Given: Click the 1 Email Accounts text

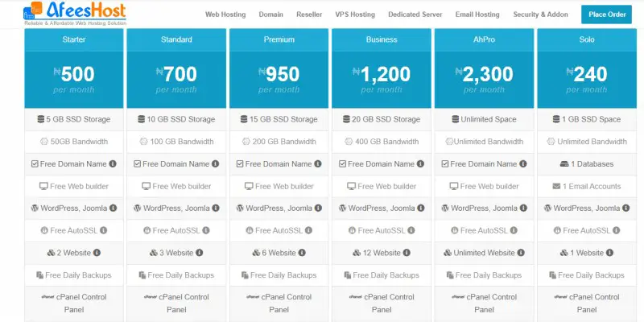Looking at the screenshot, I should tap(592, 186).
